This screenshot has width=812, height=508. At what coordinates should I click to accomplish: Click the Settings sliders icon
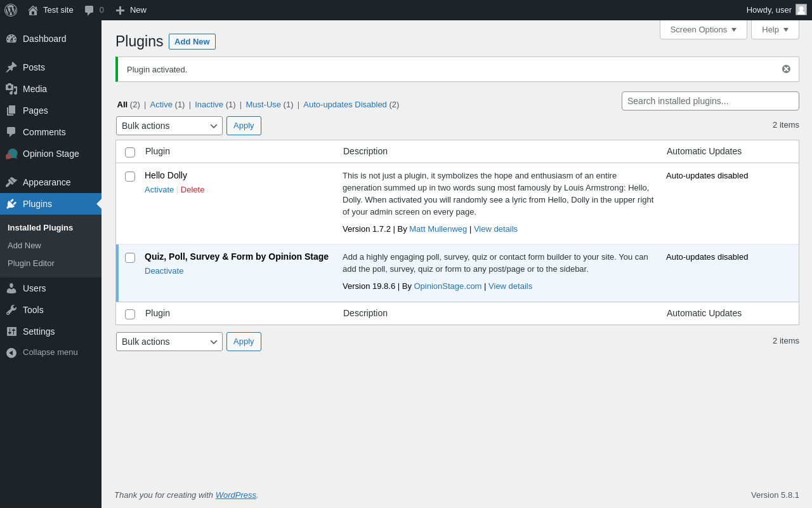(x=11, y=331)
